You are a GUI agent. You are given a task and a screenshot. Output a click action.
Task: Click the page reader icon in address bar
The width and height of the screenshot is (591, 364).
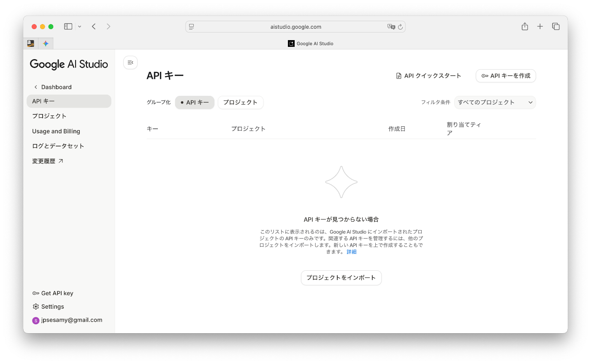(x=191, y=27)
